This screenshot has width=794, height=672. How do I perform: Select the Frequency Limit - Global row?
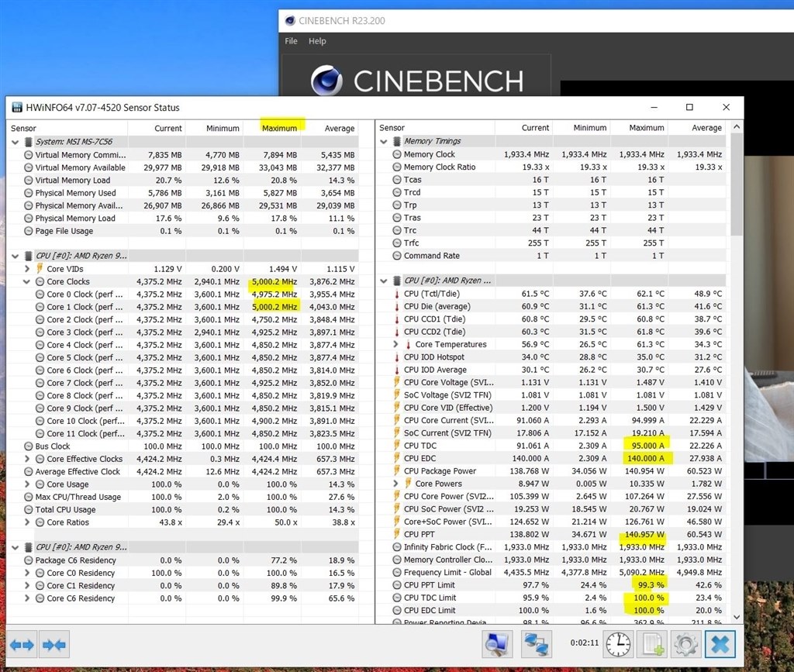551,572
